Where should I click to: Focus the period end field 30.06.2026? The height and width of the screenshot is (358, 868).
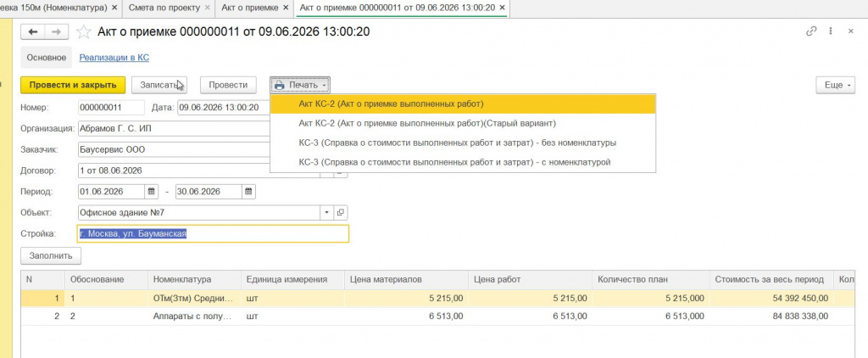pos(209,192)
